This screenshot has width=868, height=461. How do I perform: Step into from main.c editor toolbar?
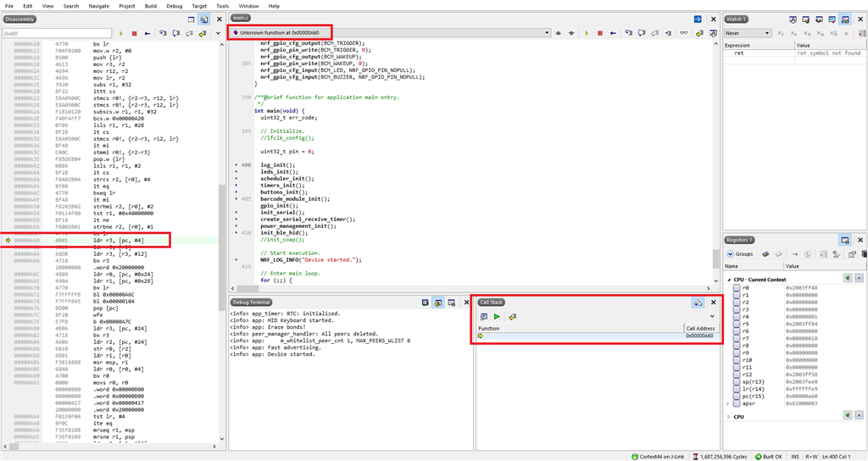628,33
